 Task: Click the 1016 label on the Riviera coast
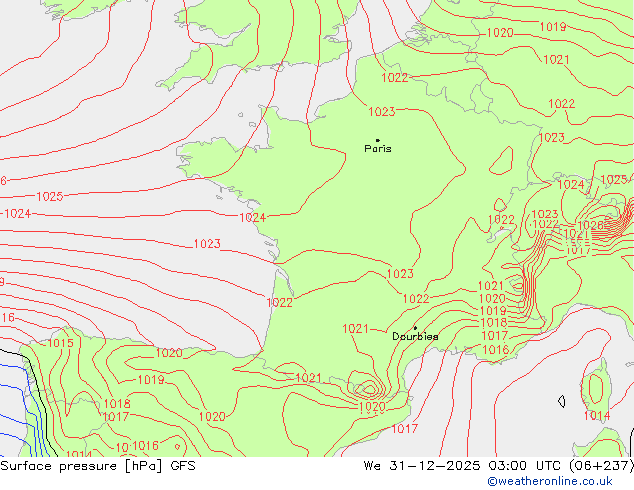[496, 349]
